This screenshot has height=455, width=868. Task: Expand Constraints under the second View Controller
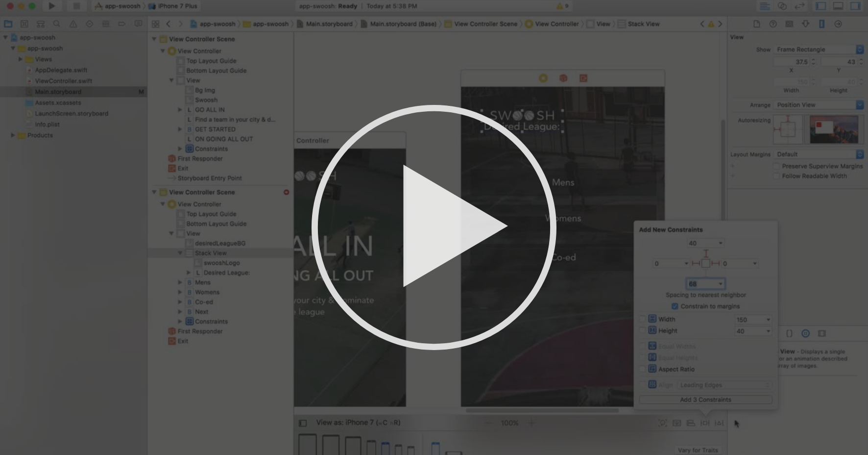click(180, 321)
